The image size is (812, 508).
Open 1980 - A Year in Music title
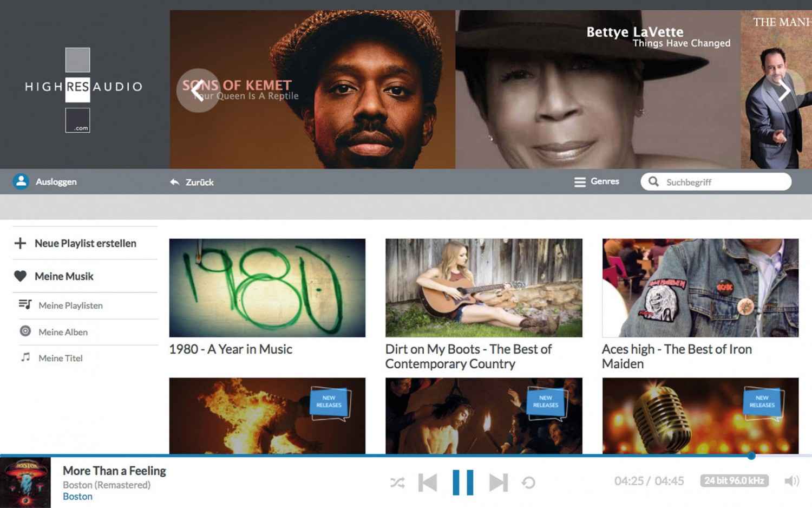[231, 349]
